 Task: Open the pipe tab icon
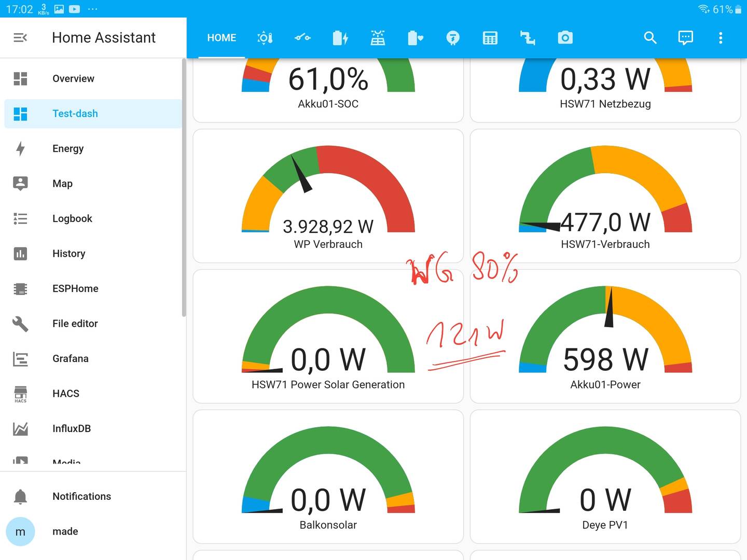528,38
